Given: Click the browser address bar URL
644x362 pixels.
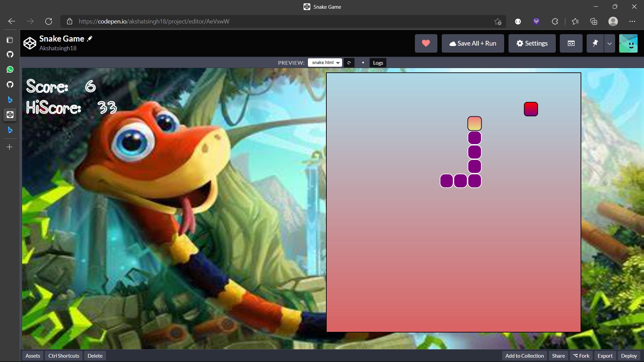Looking at the screenshot, I should 154,21.
